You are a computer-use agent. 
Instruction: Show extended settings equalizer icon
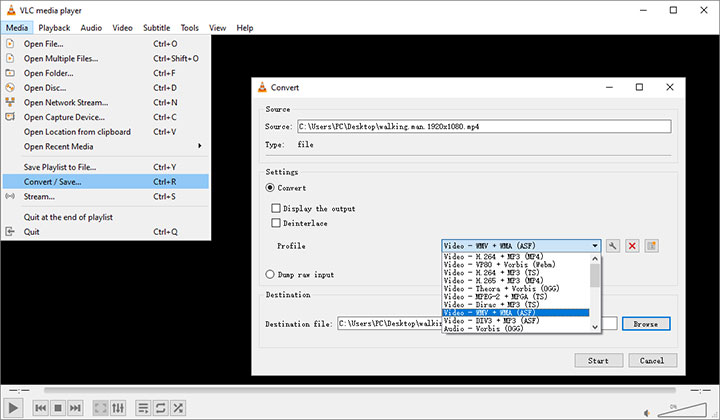coord(118,408)
